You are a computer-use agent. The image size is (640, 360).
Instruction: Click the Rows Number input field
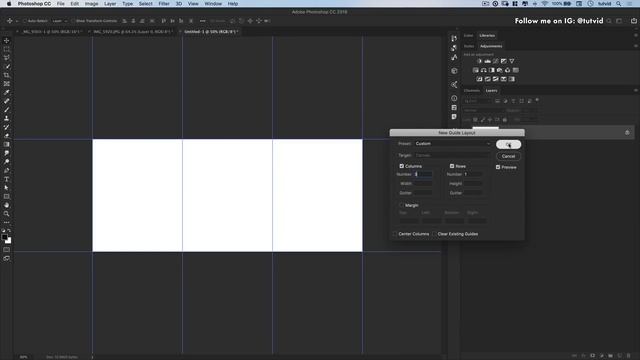coord(473,174)
